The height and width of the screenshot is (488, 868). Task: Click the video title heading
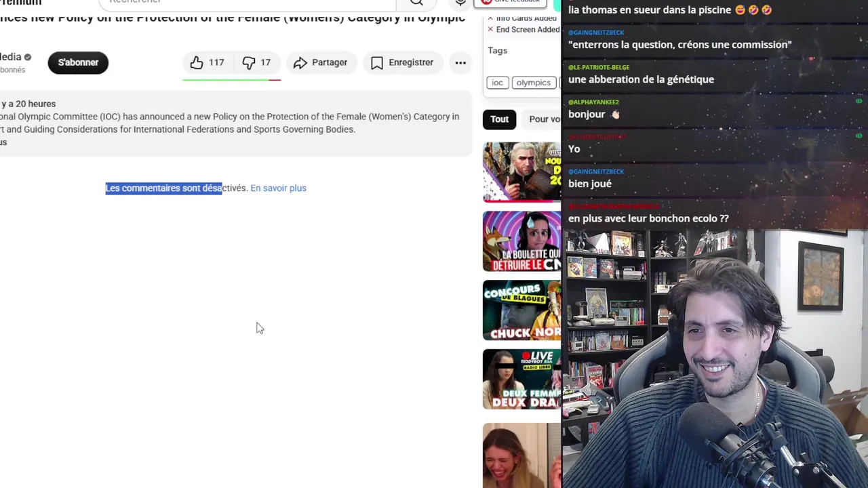tap(233, 18)
